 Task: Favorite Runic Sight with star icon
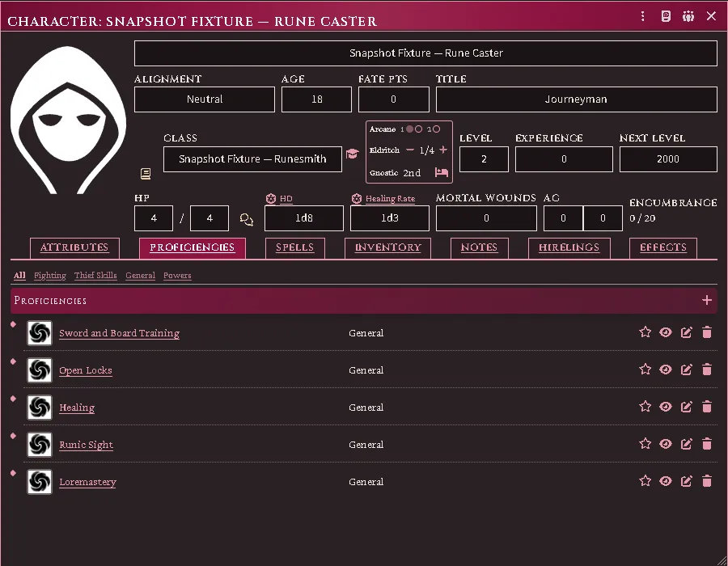(x=645, y=444)
